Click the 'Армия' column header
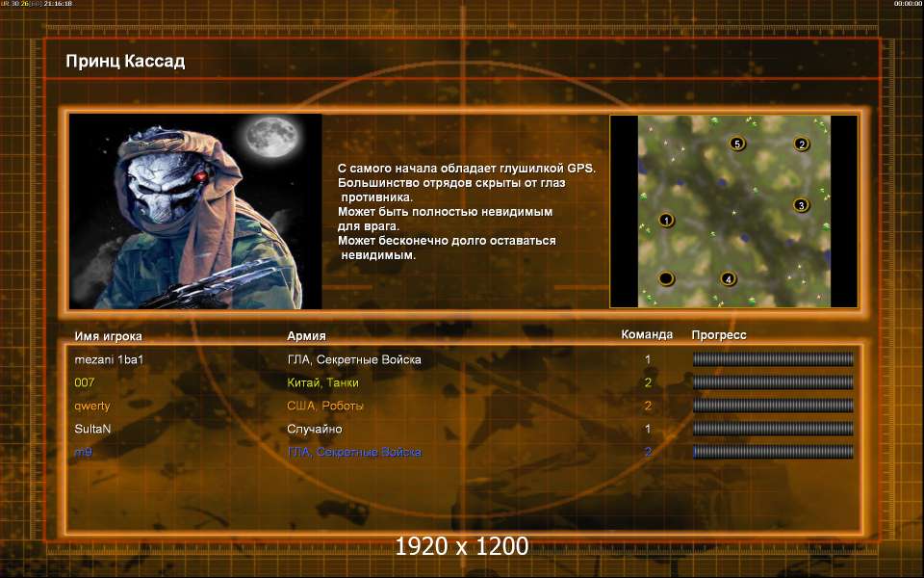The height and width of the screenshot is (578, 924). pyautogui.click(x=306, y=336)
